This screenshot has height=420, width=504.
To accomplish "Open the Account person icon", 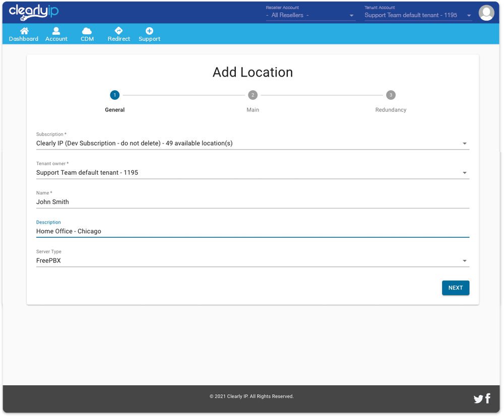I will coord(56,31).
